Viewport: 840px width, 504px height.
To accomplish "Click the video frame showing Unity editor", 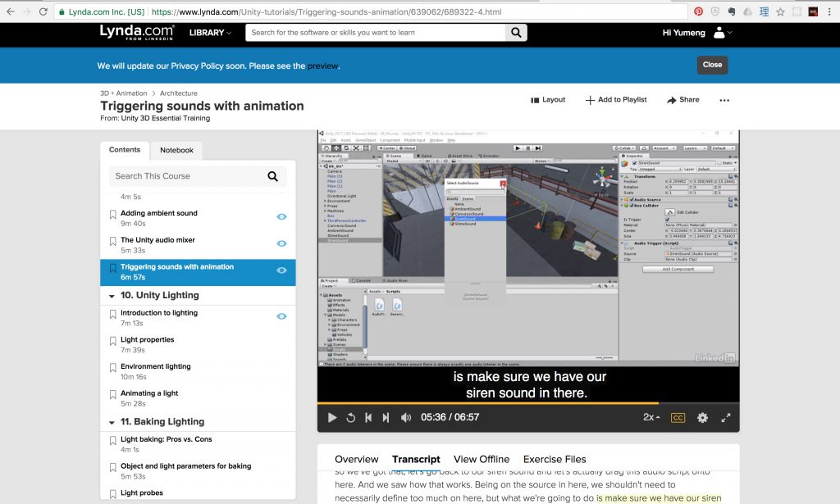I will tap(528, 248).
